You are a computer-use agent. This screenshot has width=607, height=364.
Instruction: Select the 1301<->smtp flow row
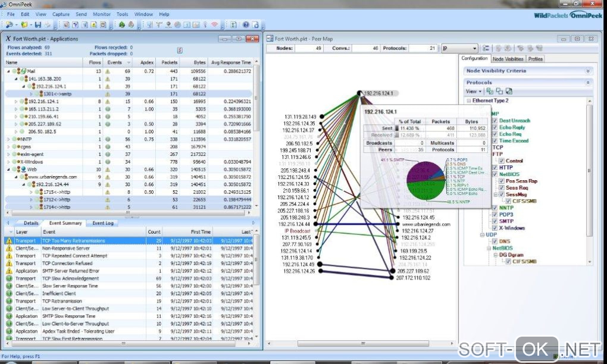click(x=129, y=94)
